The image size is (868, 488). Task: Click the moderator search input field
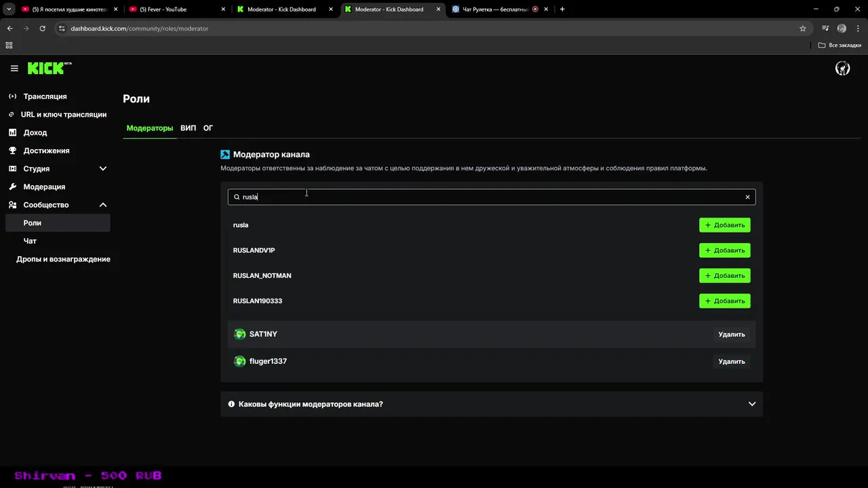coord(492,197)
